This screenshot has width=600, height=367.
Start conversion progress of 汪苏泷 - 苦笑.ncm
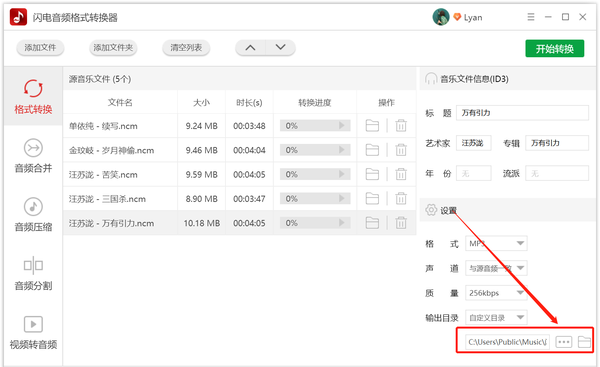(341, 174)
